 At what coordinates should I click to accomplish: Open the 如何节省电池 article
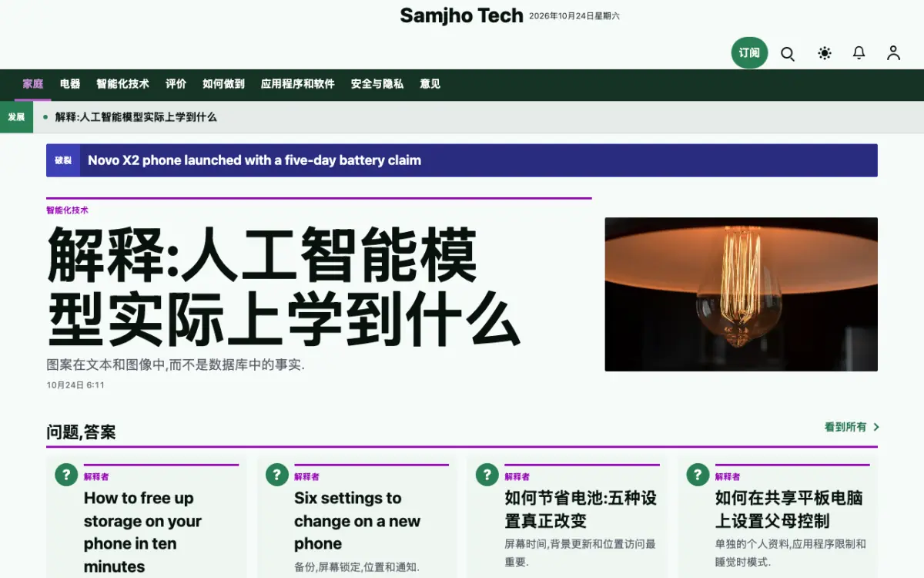click(x=581, y=509)
